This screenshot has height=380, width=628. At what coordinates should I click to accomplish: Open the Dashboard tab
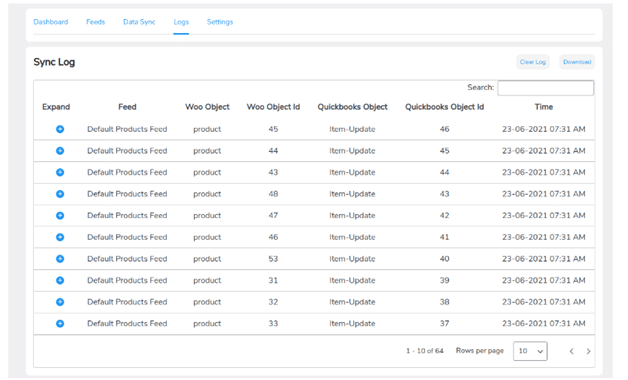coord(50,22)
